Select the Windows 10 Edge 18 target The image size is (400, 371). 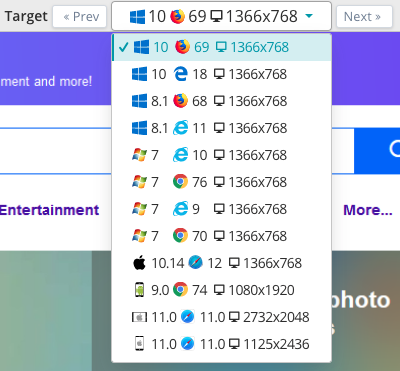(x=221, y=74)
